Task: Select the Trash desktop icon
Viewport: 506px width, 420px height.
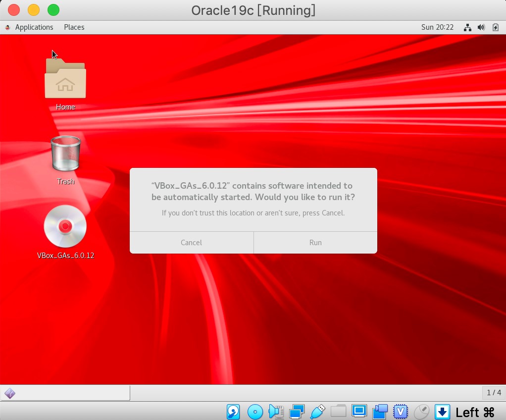Action: [x=65, y=160]
